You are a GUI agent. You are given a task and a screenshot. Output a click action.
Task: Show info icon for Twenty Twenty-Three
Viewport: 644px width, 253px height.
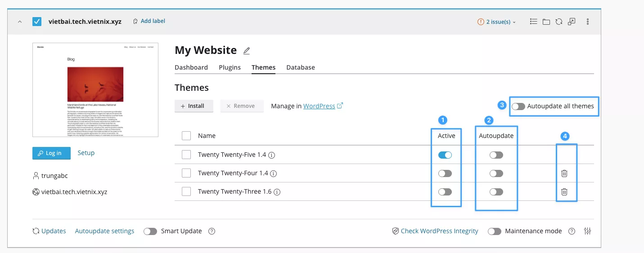click(277, 192)
